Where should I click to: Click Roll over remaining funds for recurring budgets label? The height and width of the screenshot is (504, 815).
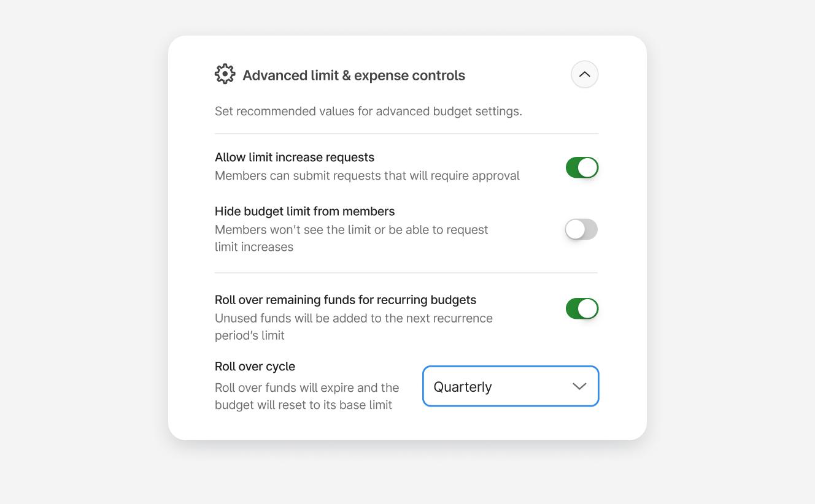[346, 300]
